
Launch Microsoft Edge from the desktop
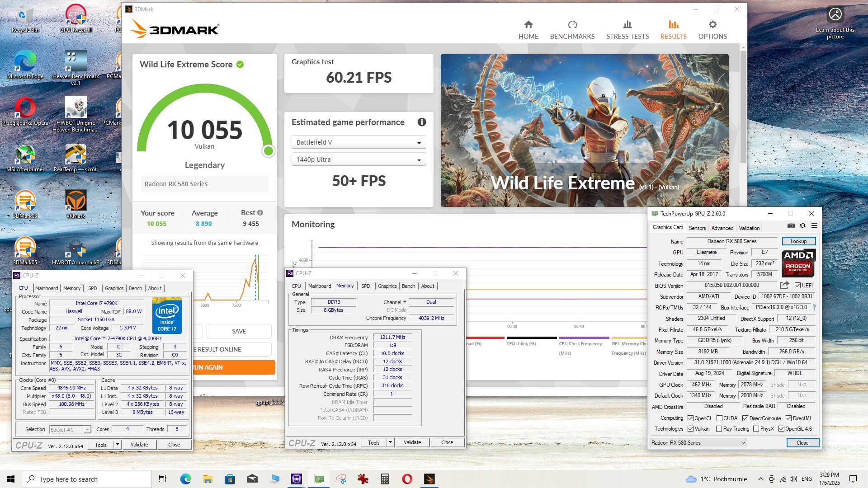[25, 65]
